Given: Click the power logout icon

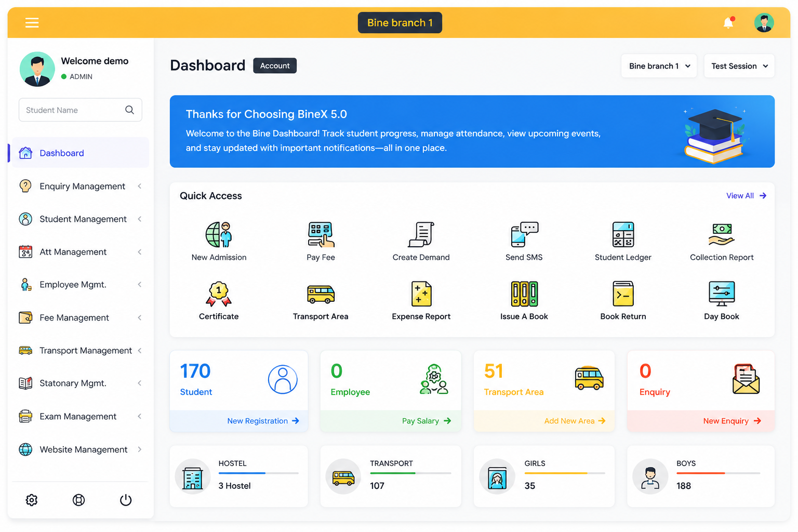Looking at the screenshot, I should click(126, 500).
